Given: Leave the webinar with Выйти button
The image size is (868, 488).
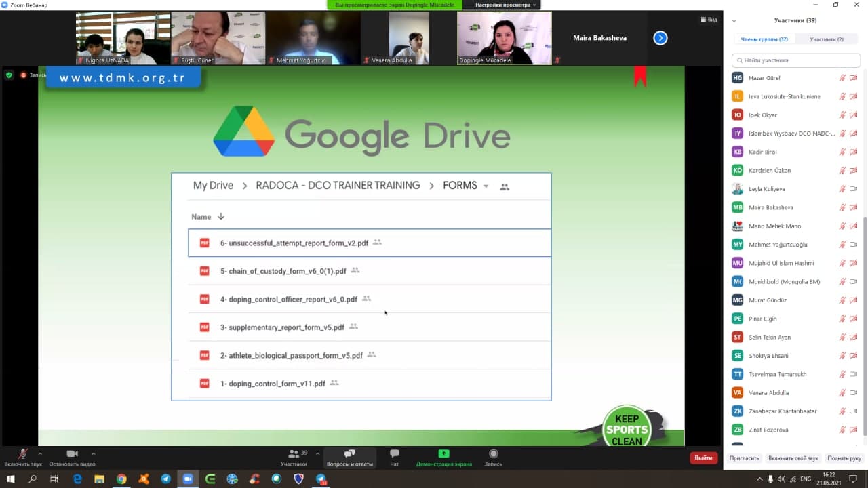Looking at the screenshot, I should tap(703, 457).
